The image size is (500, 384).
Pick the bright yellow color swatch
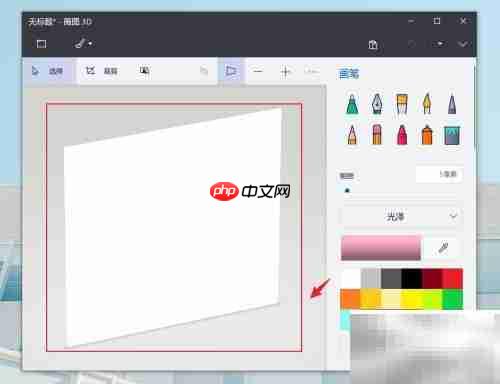point(412,299)
